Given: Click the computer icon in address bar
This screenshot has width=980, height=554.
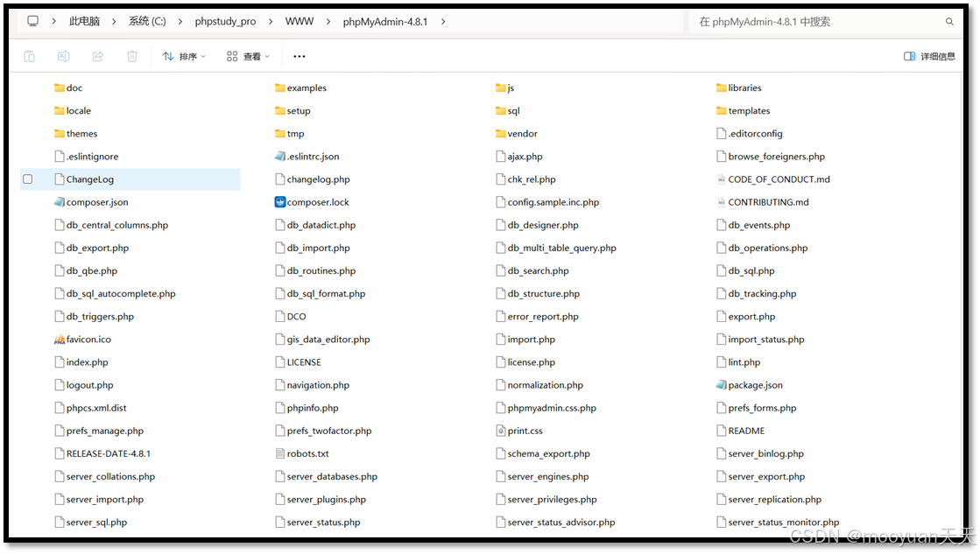Looking at the screenshot, I should 33,21.
